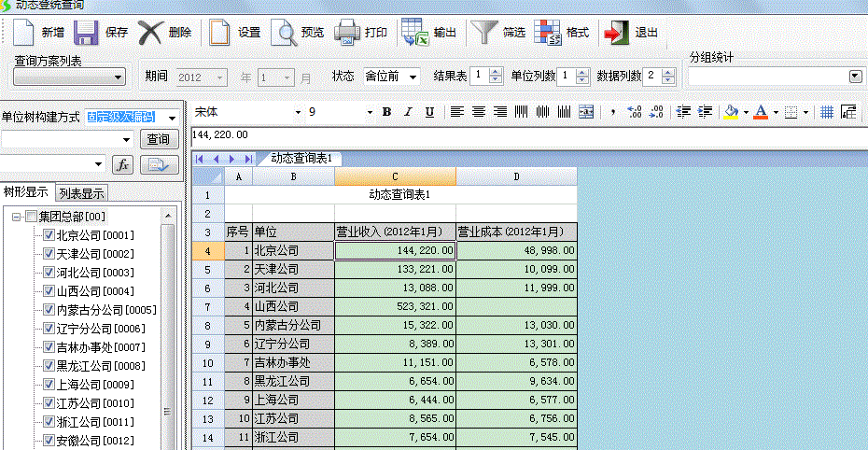Select the 动态查询表1 sheet tab
The width and height of the screenshot is (868, 450).
click(x=301, y=159)
